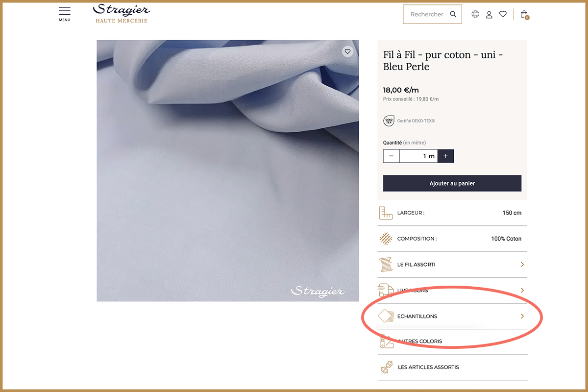Image resolution: width=588 pixels, height=392 pixels.
Task: Open the language globe icon
Action: 475,14
